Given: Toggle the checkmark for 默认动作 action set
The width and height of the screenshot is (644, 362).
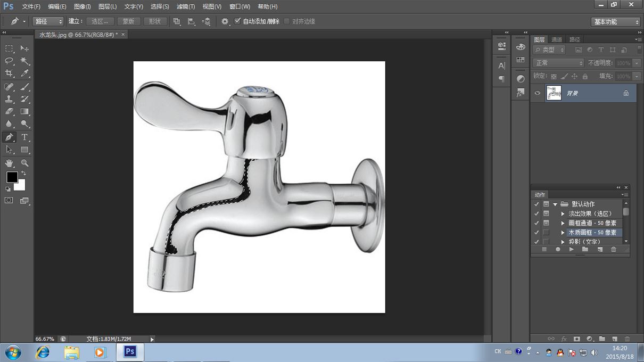Looking at the screenshot, I should 536,204.
